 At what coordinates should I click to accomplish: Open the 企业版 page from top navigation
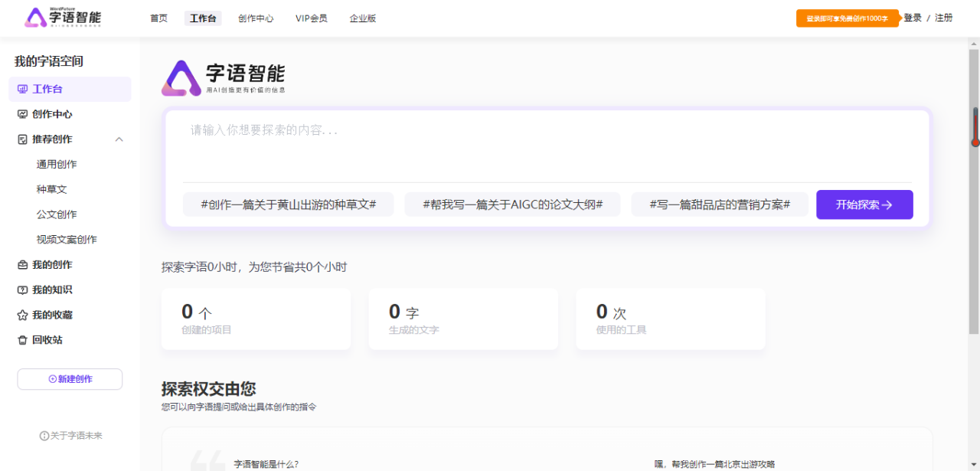(362, 18)
